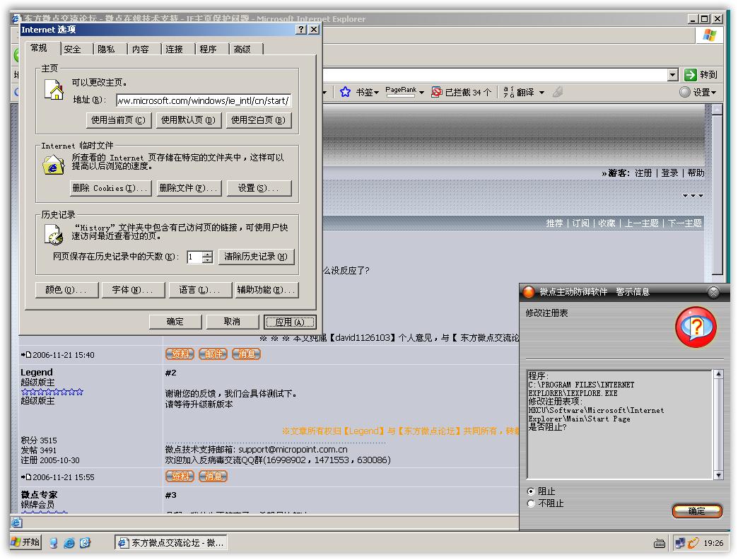The image size is (738, 560).
Task: Click 应用 in the Internet 选项 dialog
Action: (x=290, y=322)
